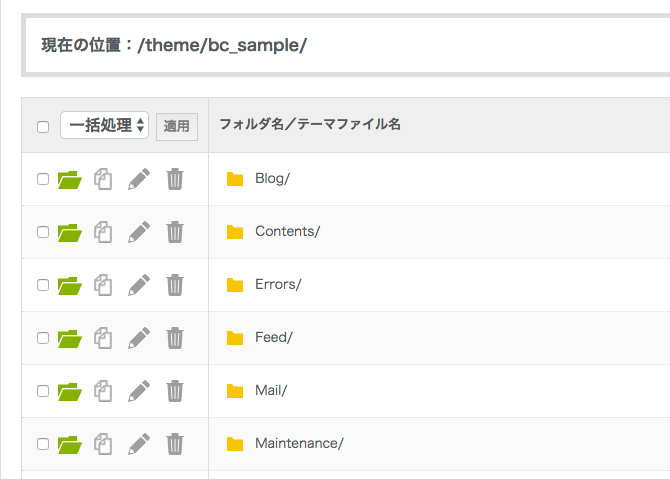Copy the Contents folder
The height and width of the screenshot is (479, 670).
click(x=102, y=232)
